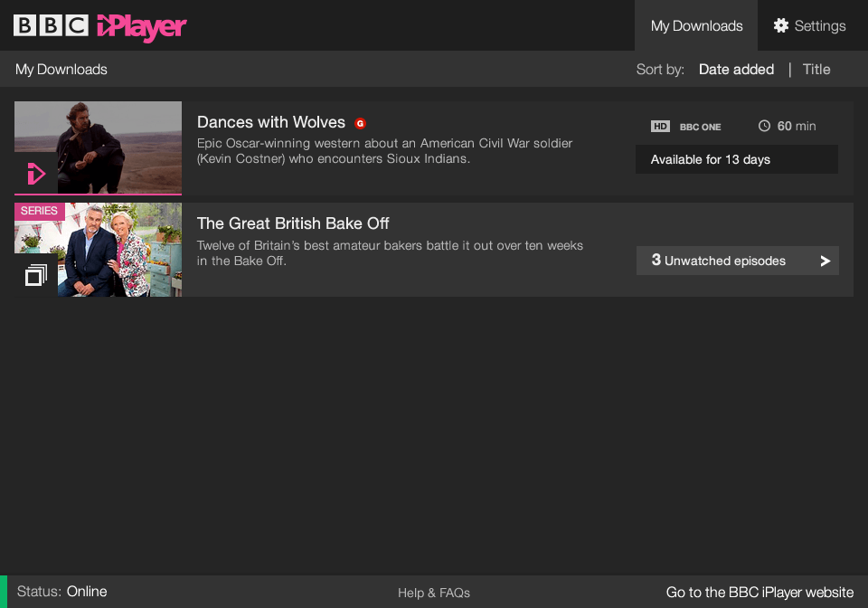Click the 60 min duration text

[x=797, y=126]
